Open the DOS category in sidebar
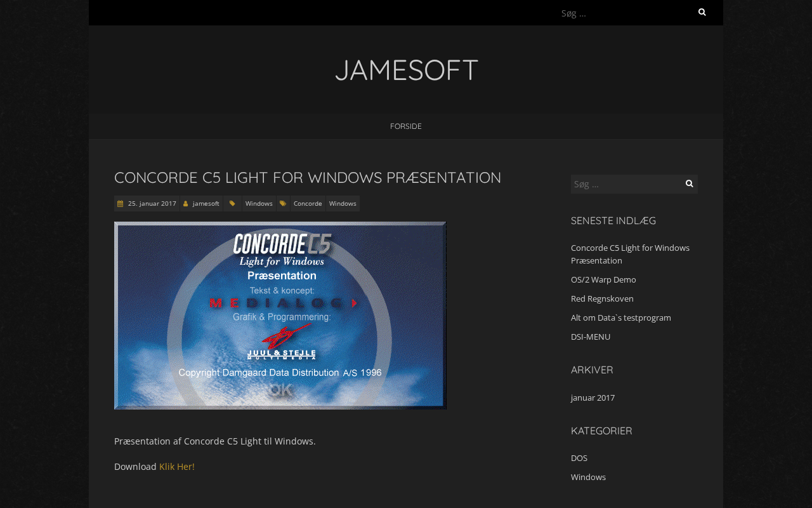 tap(579, 458)
